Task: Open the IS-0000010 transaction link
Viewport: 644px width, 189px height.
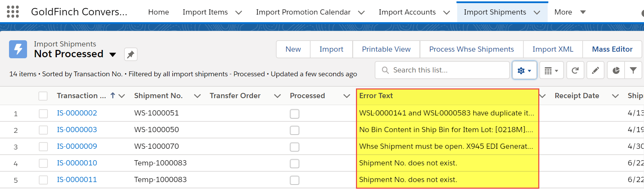Action: click(x=77, y=163)
